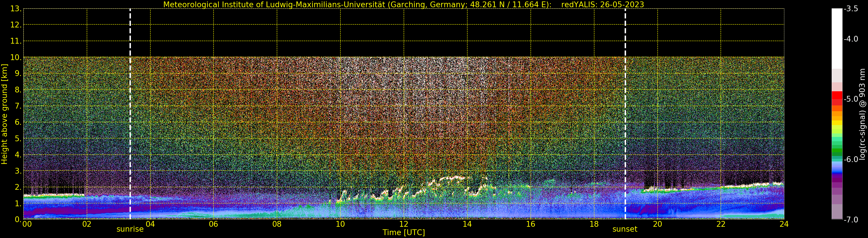Click the 'sunrise' label below the axis
Screen dimensions: 868x238
pos(130,229)
